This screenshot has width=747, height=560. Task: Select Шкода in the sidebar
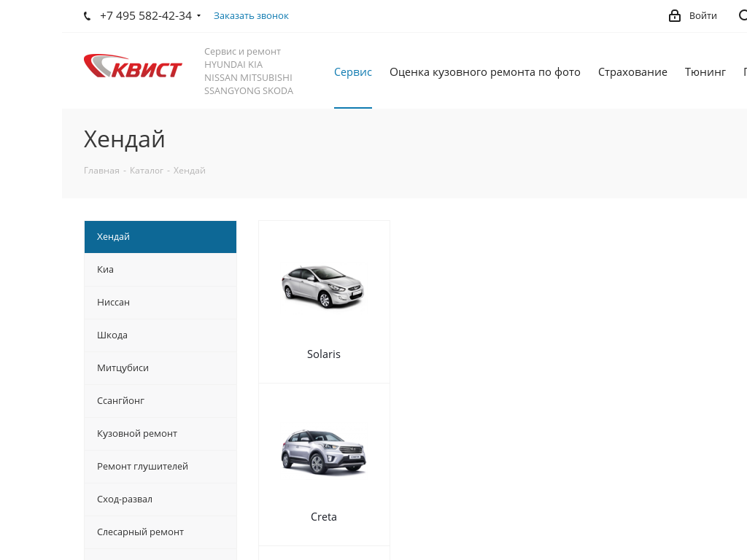click(160, 335)
